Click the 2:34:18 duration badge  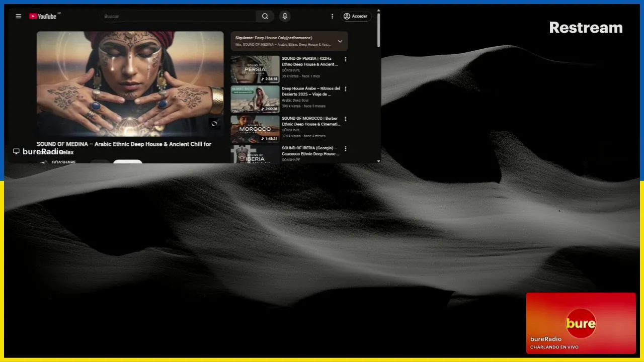[269, 79]
